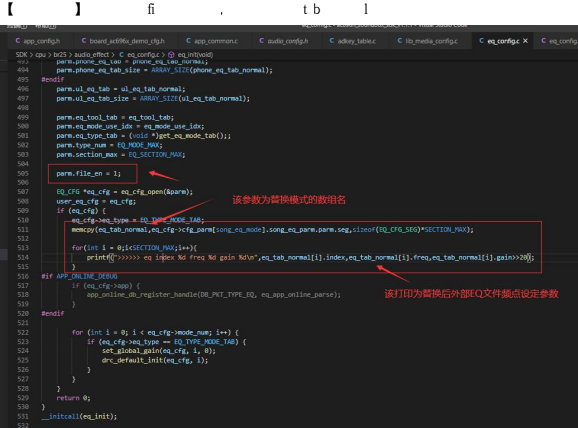Click the SDK breadcrumb segment
Image resolution: width=578 pixels, height=428 pixels.
coord(21,55)
